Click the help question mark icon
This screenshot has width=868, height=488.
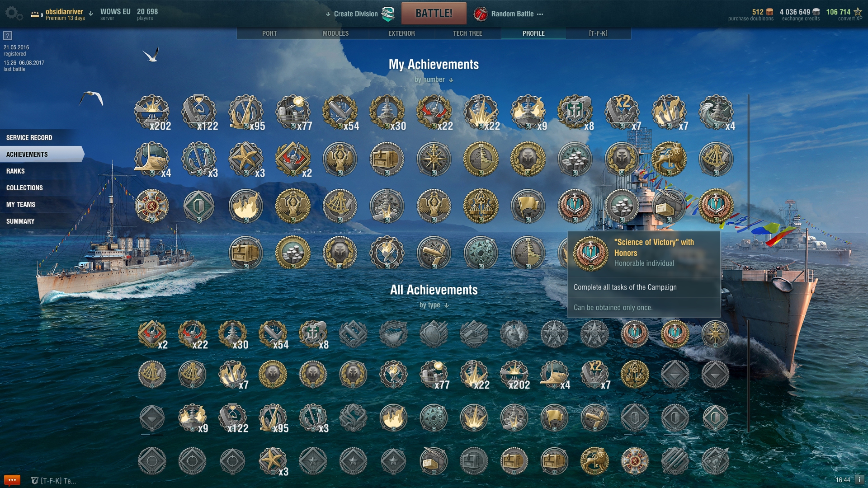coord(8,36)
